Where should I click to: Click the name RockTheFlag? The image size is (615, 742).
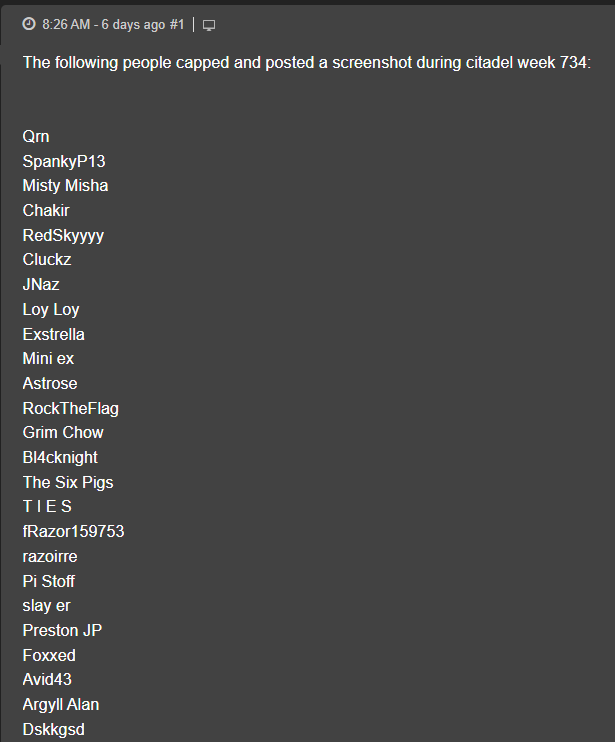click(x=70, y=408)
